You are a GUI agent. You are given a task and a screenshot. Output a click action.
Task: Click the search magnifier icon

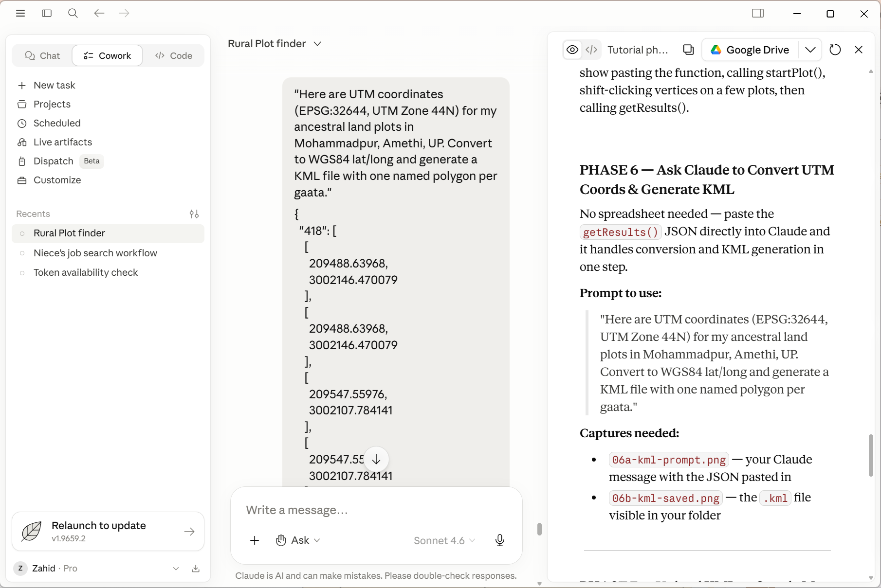(x=73, y=13)
